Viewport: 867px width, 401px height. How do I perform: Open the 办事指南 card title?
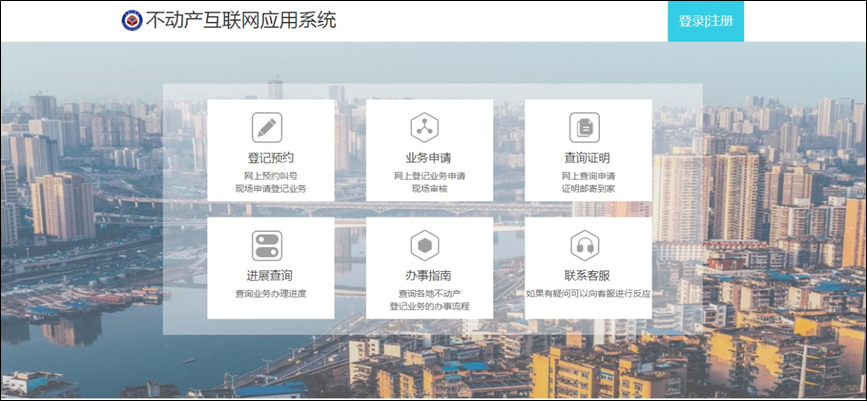coord(429,275)
